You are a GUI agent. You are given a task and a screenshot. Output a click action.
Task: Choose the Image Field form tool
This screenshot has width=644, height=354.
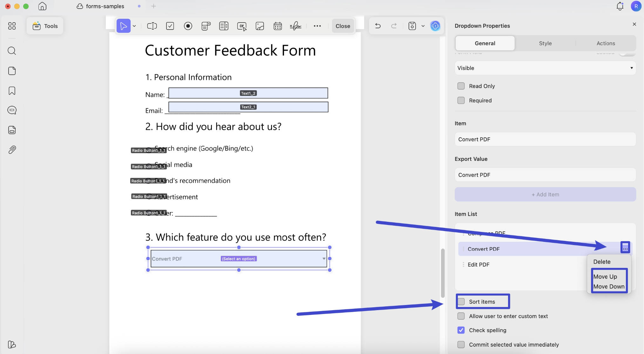(260, 26)
